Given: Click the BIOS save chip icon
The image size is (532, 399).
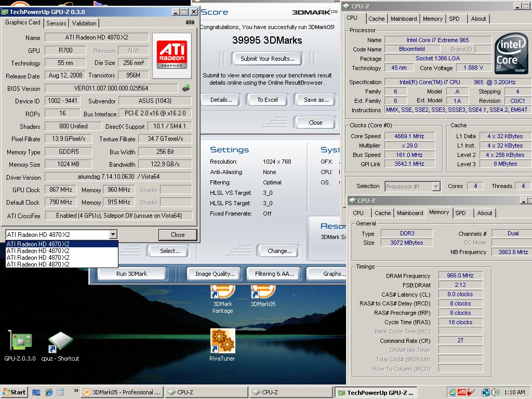Looking at the screenshot, I should click(x=186, y=88).
